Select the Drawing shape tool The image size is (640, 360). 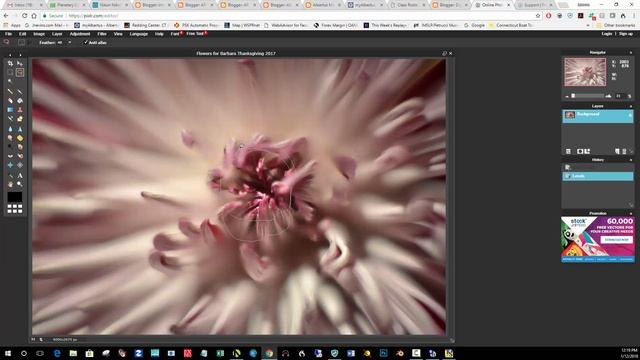20,119
